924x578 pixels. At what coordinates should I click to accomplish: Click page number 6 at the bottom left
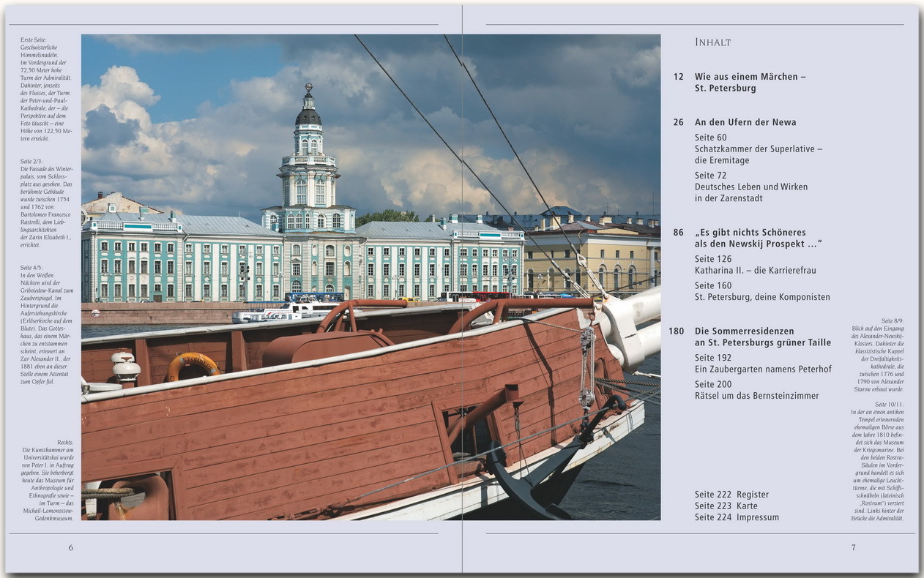71,547
